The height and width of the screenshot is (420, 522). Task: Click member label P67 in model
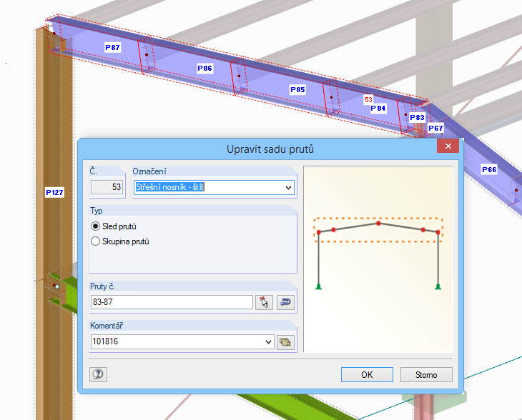coord(435,128)
